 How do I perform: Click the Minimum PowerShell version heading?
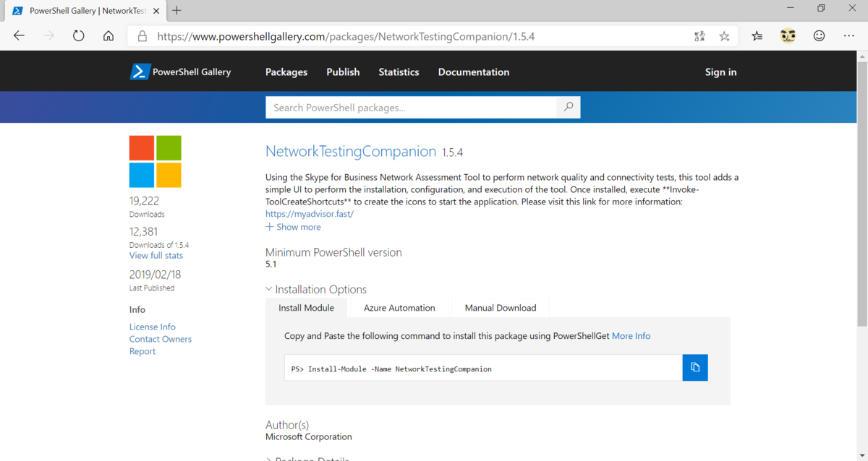tap(333, 252)
